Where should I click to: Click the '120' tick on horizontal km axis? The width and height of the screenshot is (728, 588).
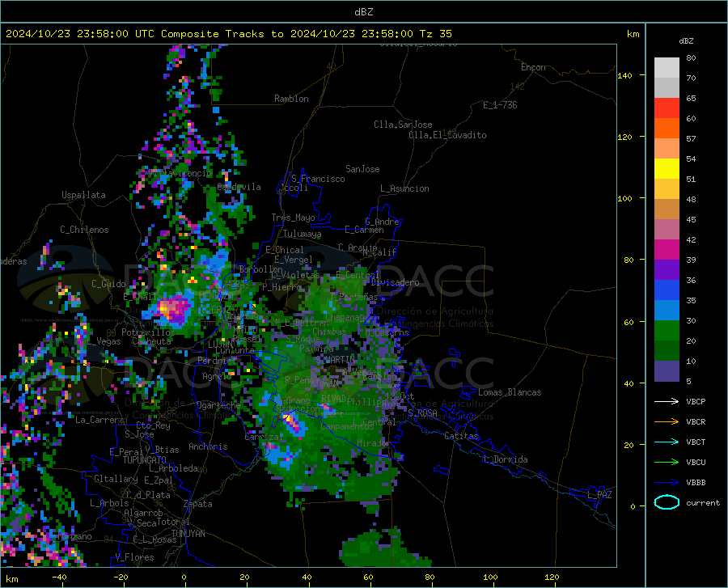click(552, 577)
